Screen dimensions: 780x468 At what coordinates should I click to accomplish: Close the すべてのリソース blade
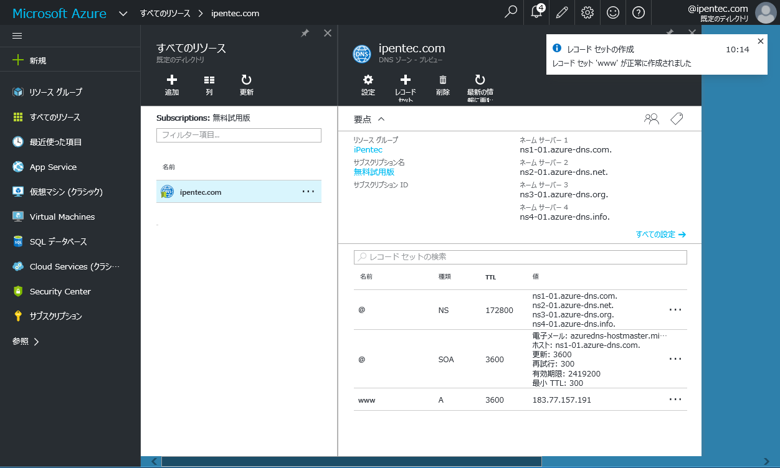click(x=327, y=33)
